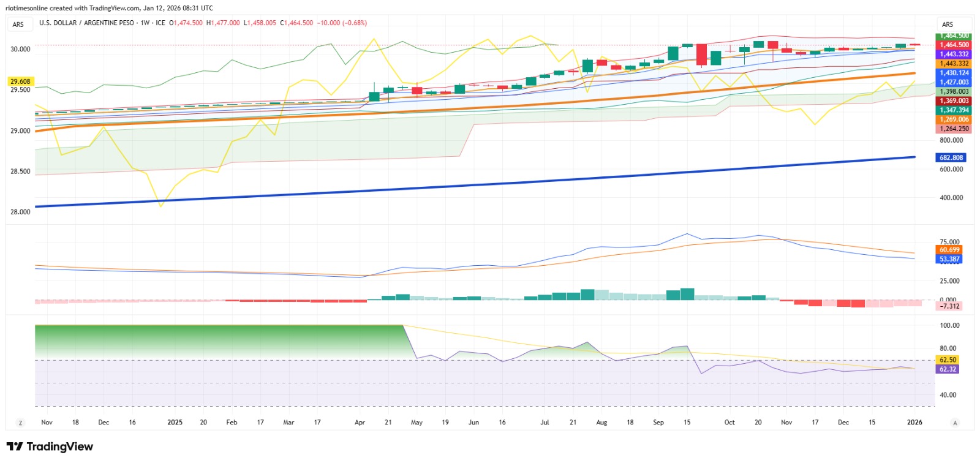Click the pink 1,264.250 price label

(x=954, y=129)
